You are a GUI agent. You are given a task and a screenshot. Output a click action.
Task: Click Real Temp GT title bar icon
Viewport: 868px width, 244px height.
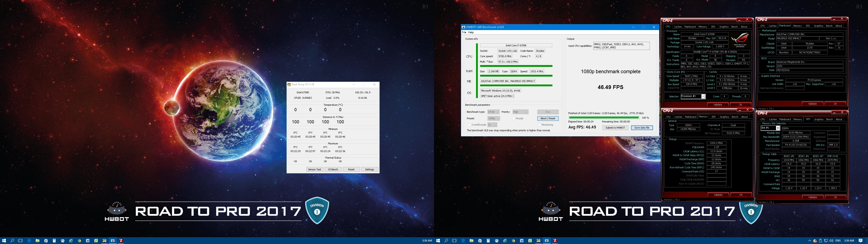(289, 84)
